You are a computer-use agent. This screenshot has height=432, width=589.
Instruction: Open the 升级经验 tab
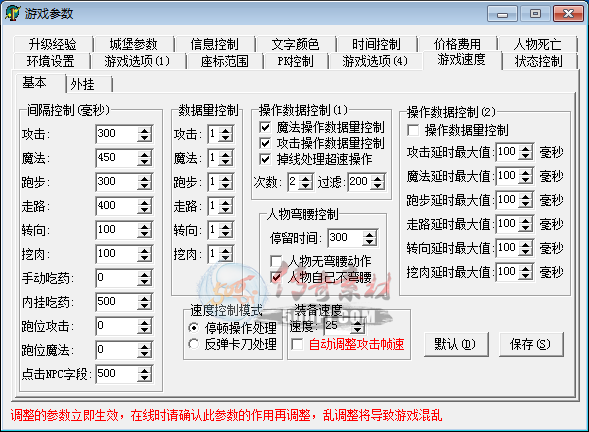click(53, 44)
